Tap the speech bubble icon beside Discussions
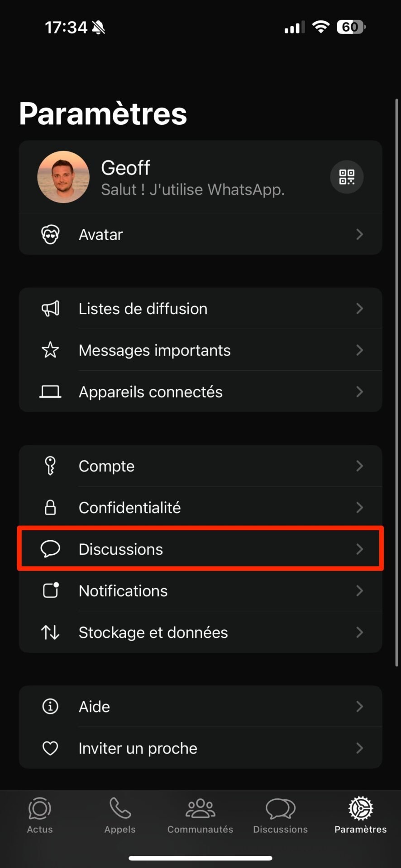The image size is (401, 868). pos(50,549)
